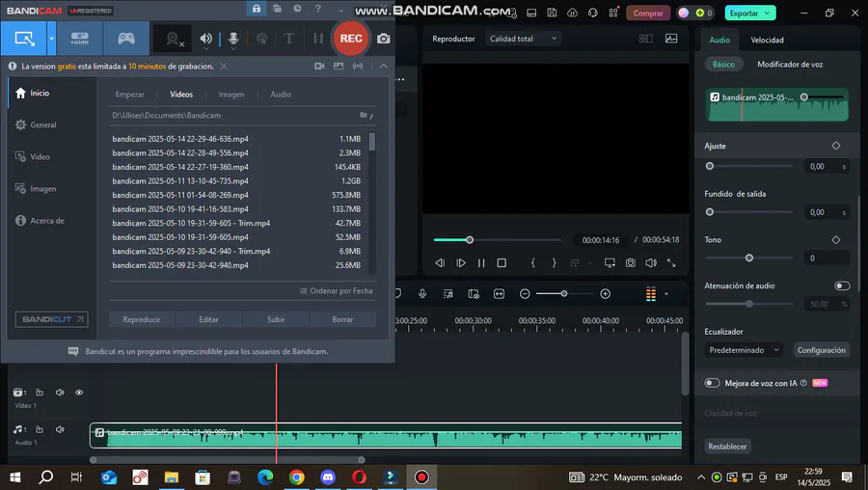
Task: Open the Bandicut link button
Action: [51, 319]
